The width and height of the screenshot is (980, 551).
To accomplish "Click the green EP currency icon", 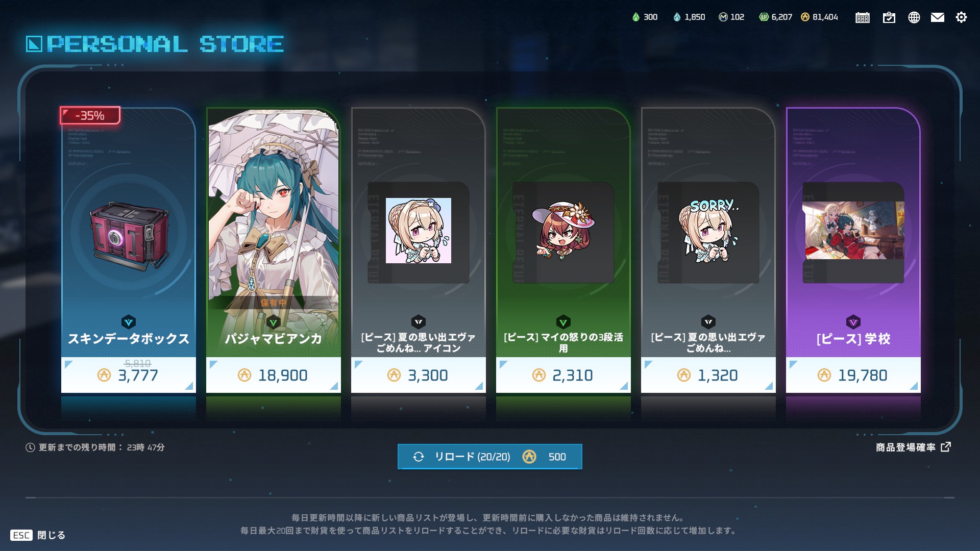I will pos(764,17).
